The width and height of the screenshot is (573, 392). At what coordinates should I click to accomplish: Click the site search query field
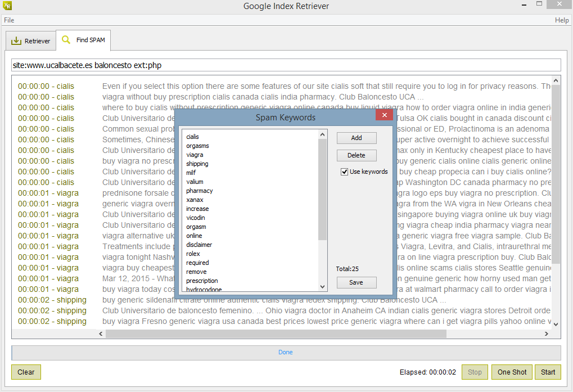click(286, 65)
